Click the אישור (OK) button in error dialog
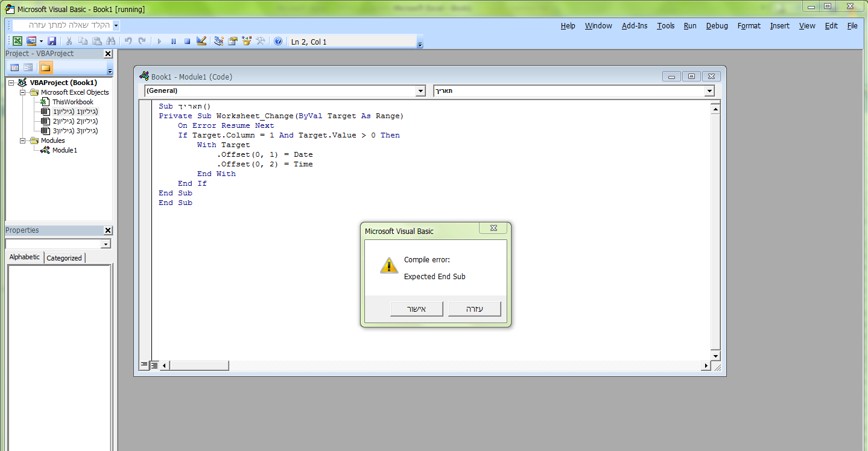 click(417, 309)
